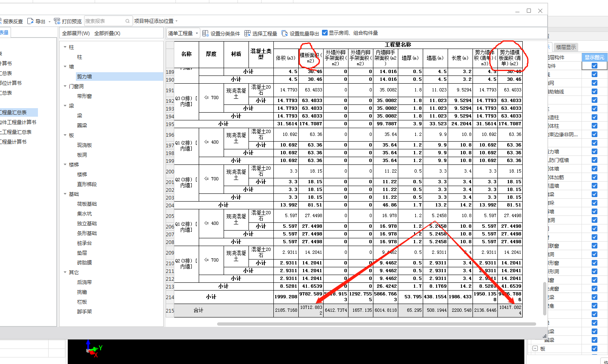Select 圈梁 tree item
This screenshot has height=364, width=608.
[x=82, y=125]
